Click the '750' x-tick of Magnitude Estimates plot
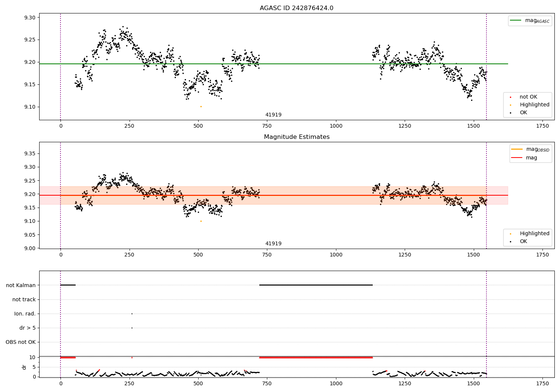 (x=267, y=255)
